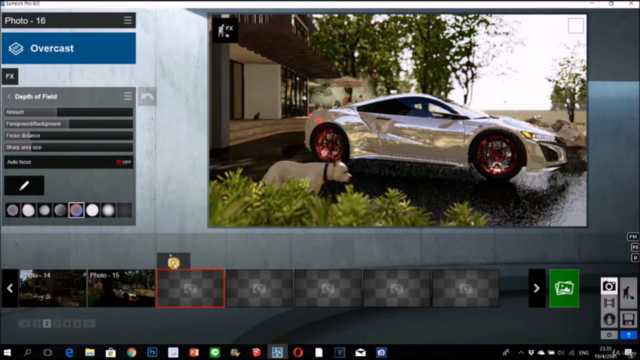The width and height of the screenshot is (640, 360).
Task: Click the yellow store camera button
Action: click(174, 262)
